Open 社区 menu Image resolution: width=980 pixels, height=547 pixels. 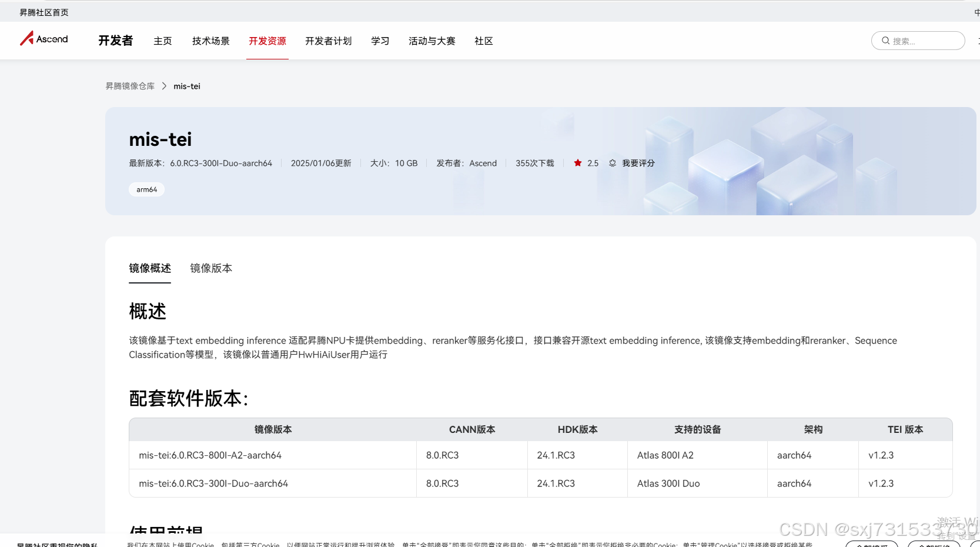point(484,41)
